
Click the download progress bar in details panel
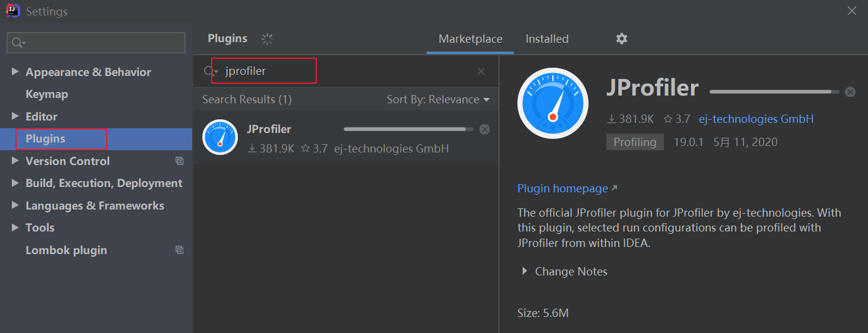774,91
